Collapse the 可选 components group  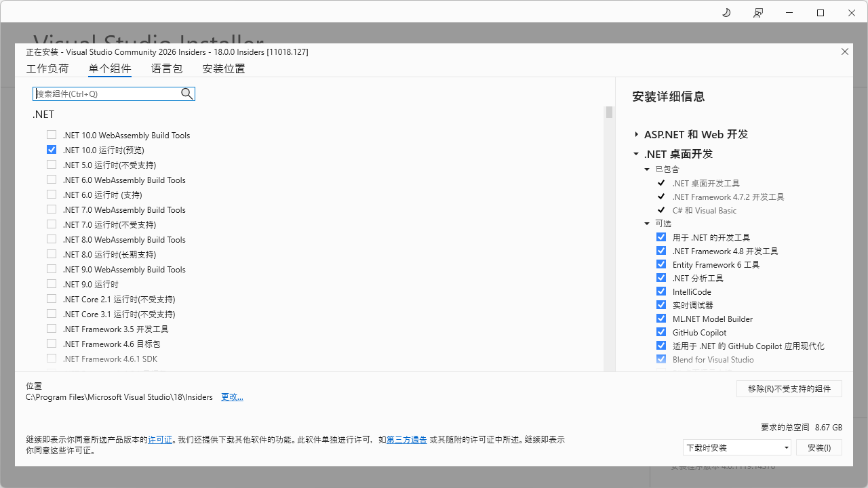(647, 224)
